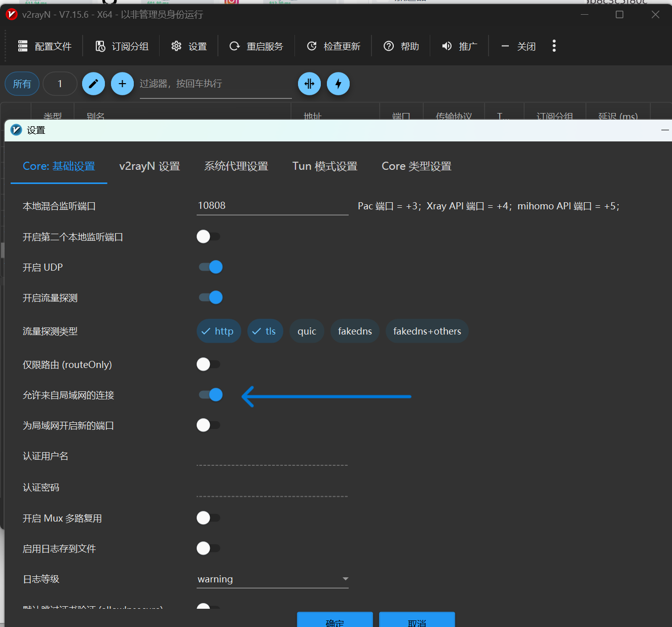672x627 pixels.
Task: Click the lightning bolt icon button
Action: 338,84
